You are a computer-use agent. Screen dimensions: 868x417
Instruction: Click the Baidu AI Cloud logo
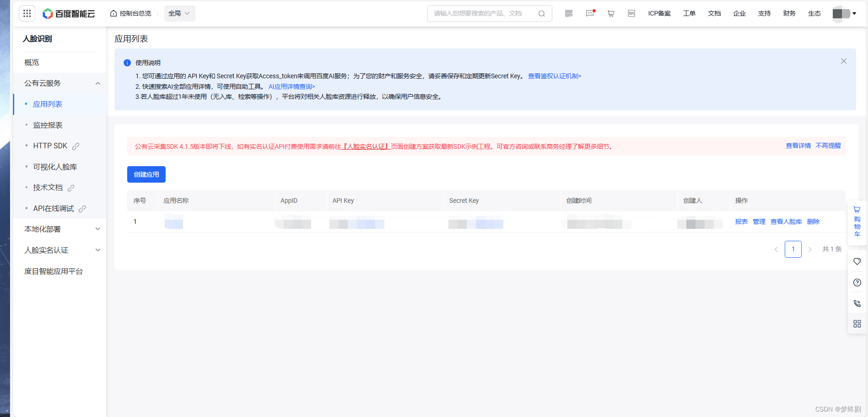(x=69, y=14)
